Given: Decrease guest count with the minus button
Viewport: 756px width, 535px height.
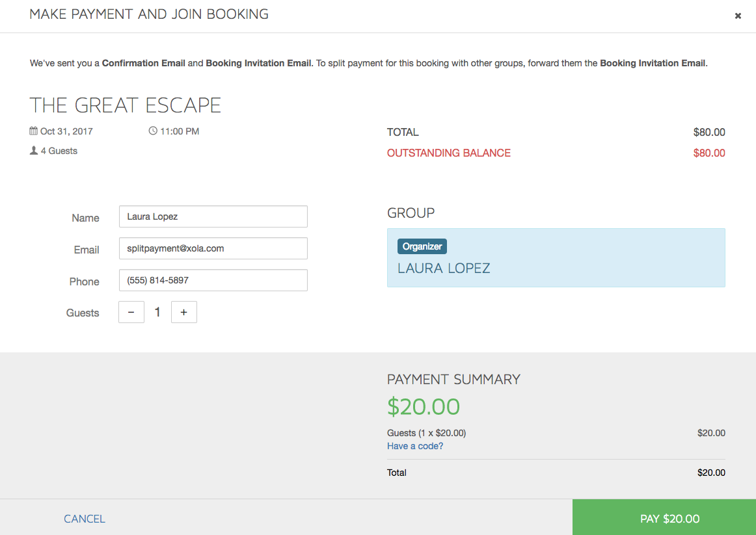Looking at the screenshot, I should (131, 312).
